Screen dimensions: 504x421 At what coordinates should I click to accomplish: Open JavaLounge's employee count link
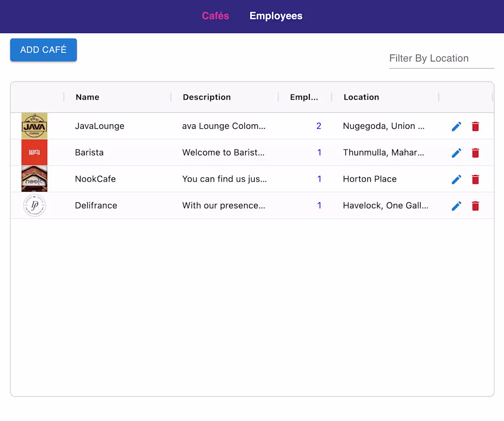click(319, 126)
